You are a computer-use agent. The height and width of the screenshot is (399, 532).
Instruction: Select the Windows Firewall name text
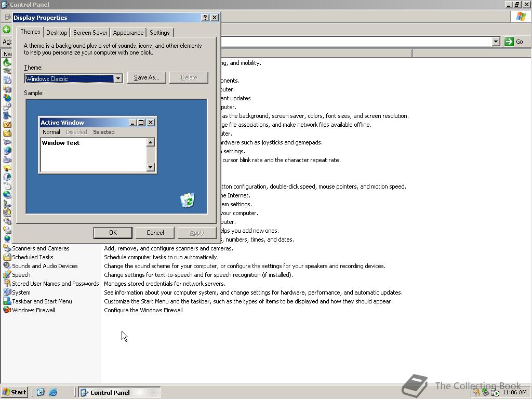[34, 310]
